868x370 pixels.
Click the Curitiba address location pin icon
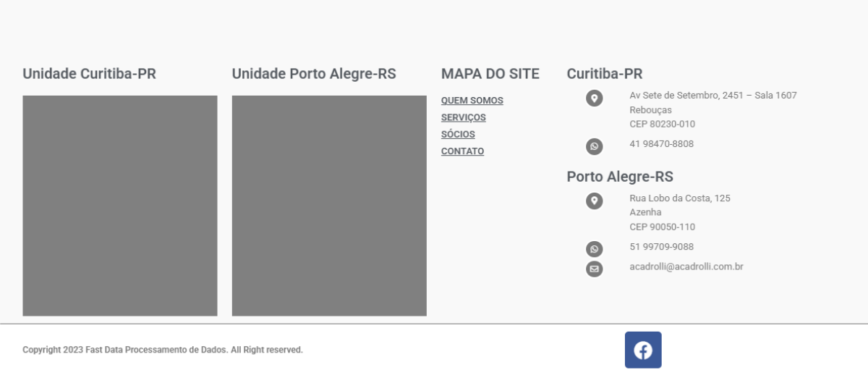coord(594,98)
